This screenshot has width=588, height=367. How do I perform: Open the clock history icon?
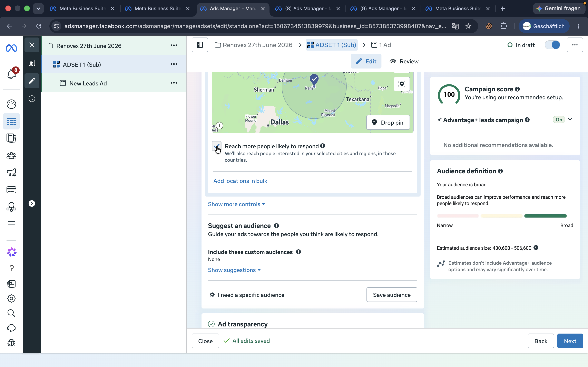(x=32, y=98)
